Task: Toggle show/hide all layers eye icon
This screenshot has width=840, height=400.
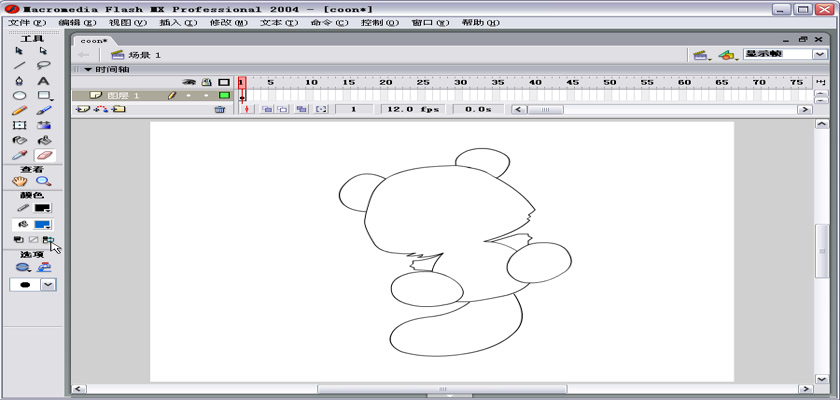Action: point(189,82)
